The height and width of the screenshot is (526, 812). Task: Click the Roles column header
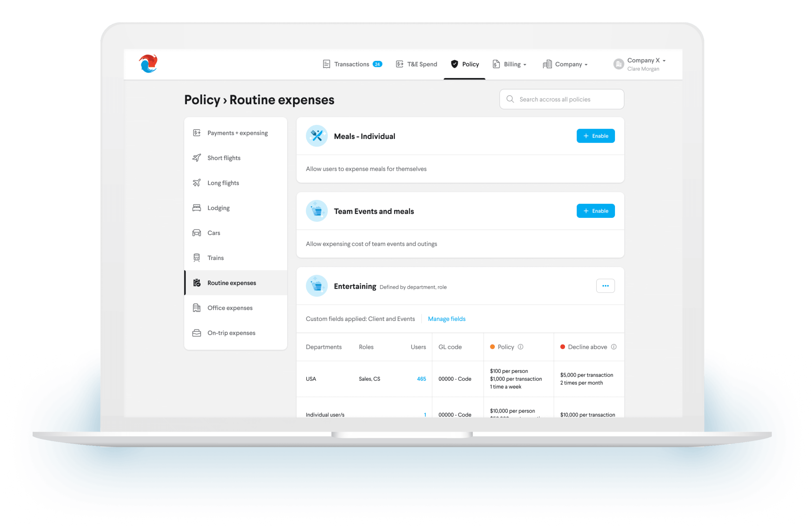366,347
